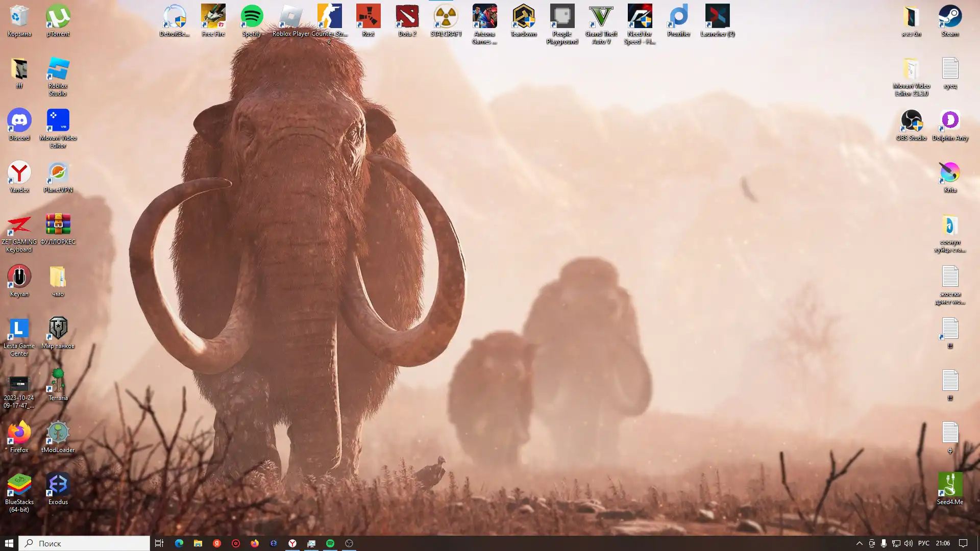Open Exodus from the taskbar
The height and width of the screenshot is (551, 980).
click(274, 543)
